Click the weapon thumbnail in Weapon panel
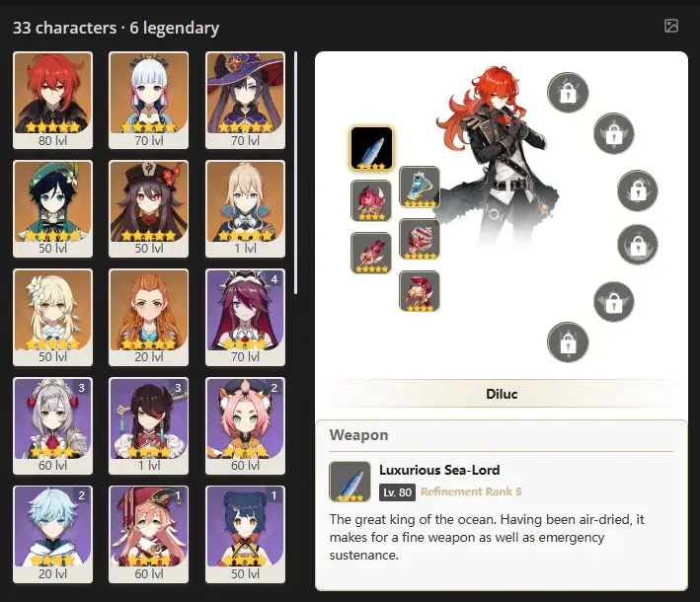The image size is (700, 602). click(x=350, y=482)
